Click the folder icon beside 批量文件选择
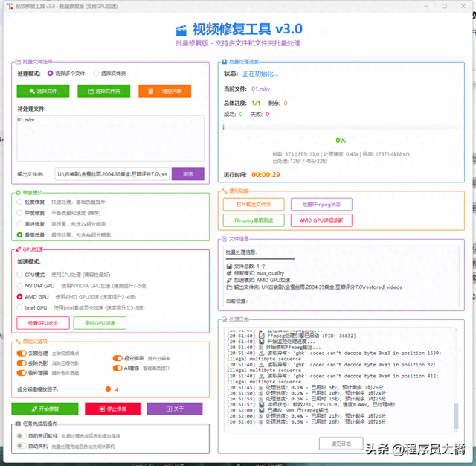This screenshot has height=466, width=476. pyautogui.click(x=18, y=62)
